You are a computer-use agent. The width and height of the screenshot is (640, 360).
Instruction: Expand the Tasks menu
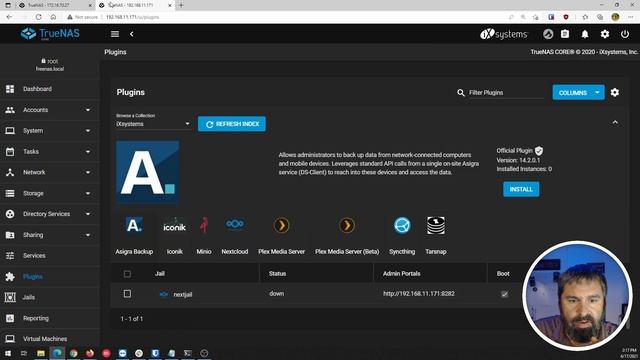coord(50,151)
